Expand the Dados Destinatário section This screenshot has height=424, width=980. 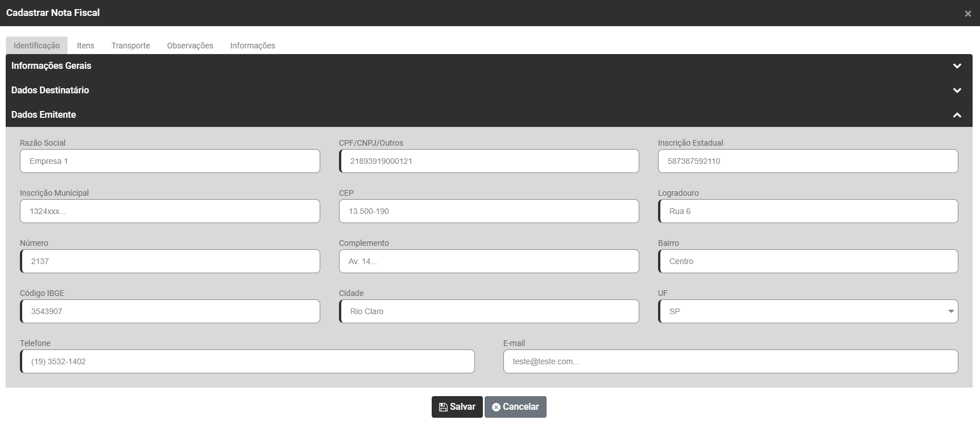957,90
